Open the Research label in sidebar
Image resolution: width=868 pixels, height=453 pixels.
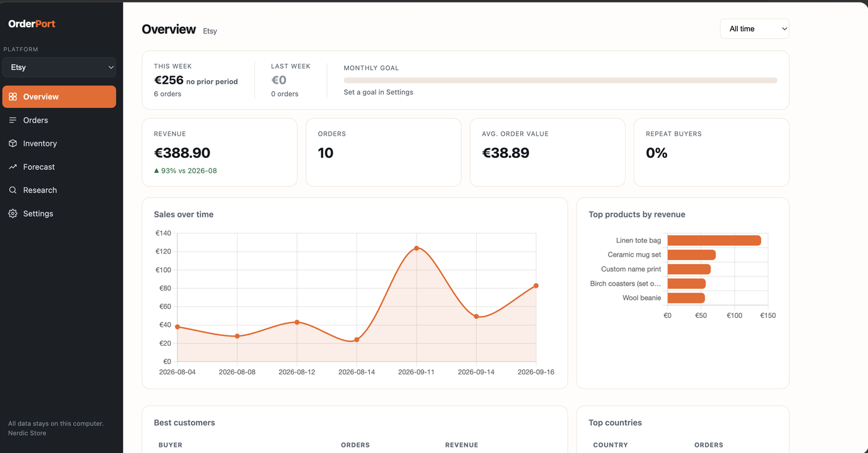(40, 190)
